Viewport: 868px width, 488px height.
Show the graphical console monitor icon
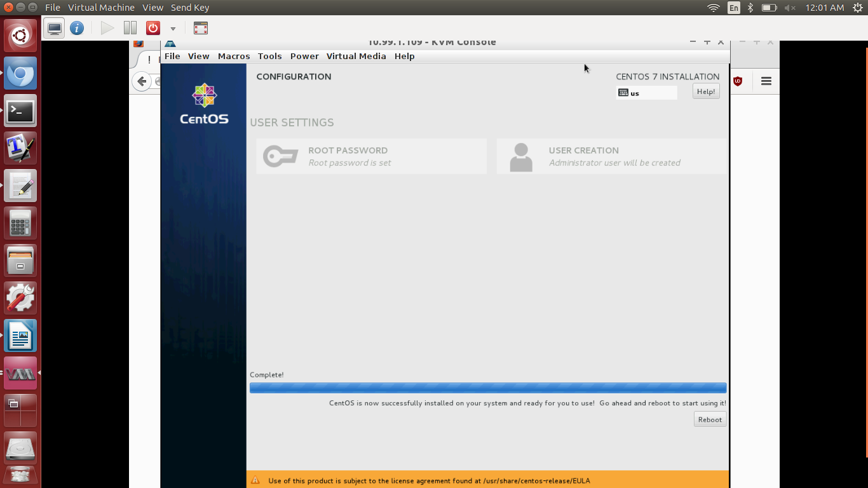[55, 28]
